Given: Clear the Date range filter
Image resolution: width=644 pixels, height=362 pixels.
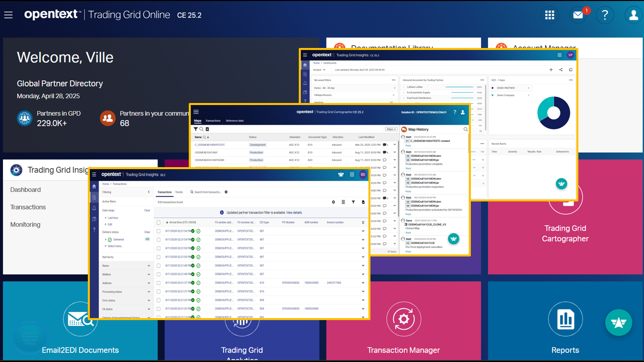Looking at the screenshot, I should click(147, 211).
